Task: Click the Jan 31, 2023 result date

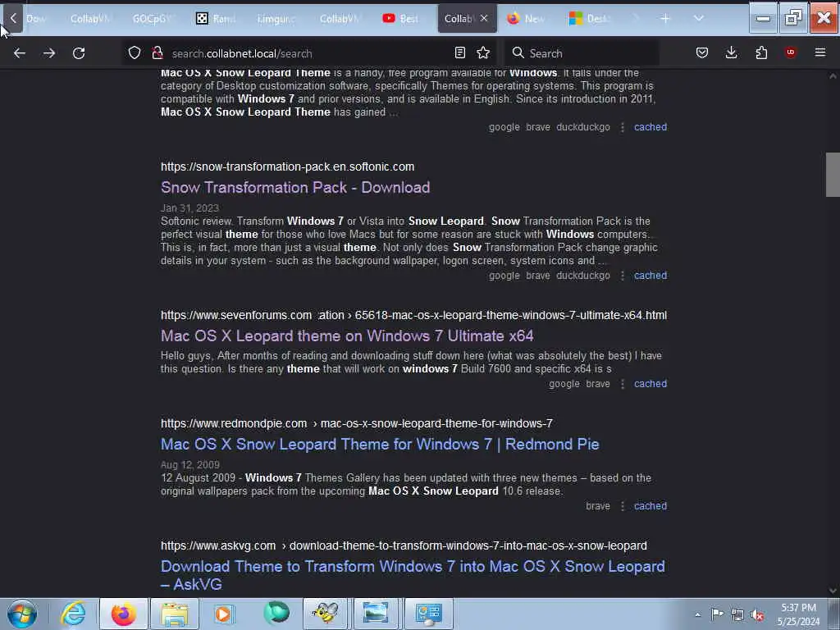Action: point(189,208)
